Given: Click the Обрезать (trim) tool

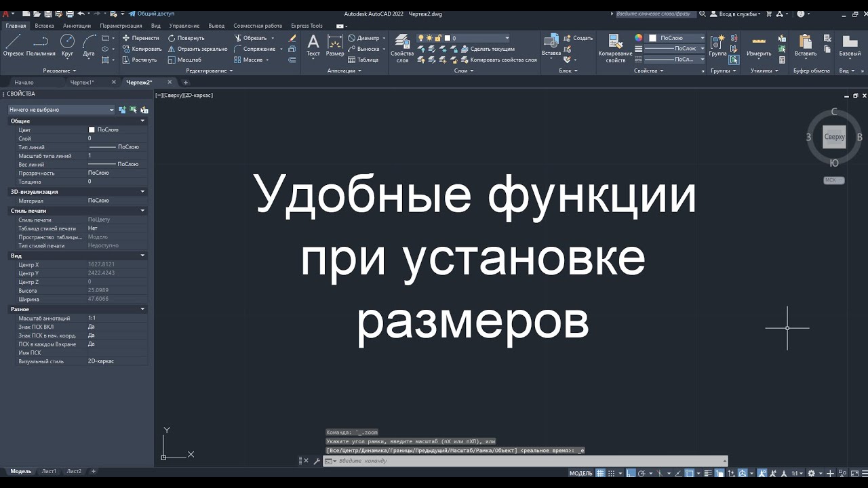Looking at the screenshot, I should [x=250, y=38].
